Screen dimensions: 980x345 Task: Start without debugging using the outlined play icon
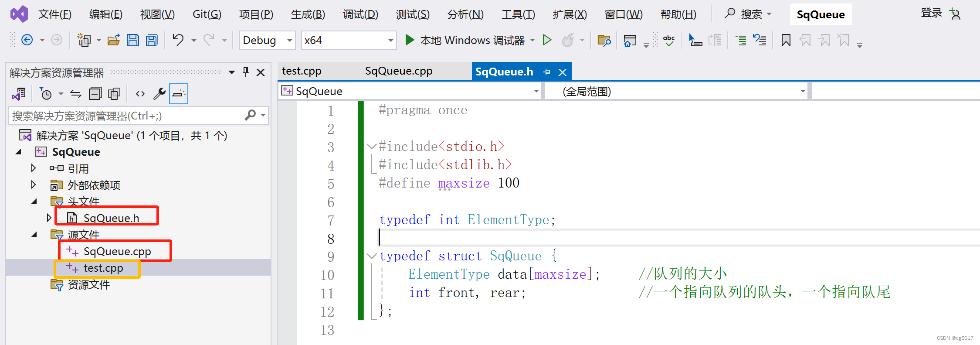[547, 40]
